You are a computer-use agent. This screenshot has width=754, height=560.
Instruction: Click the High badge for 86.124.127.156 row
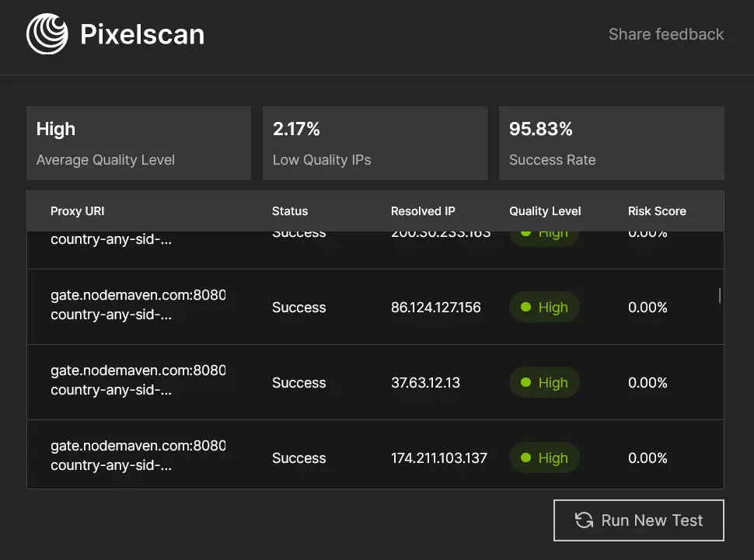point(544,307)
